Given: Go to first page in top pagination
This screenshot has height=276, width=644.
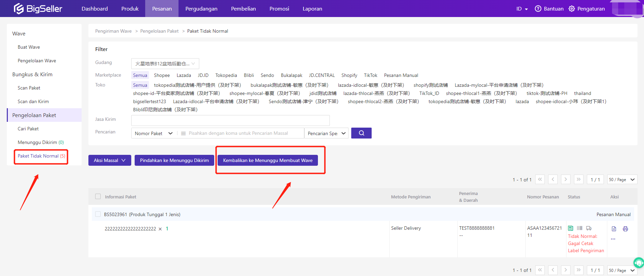Looking at the screenshot, I should tap(540, 179).
